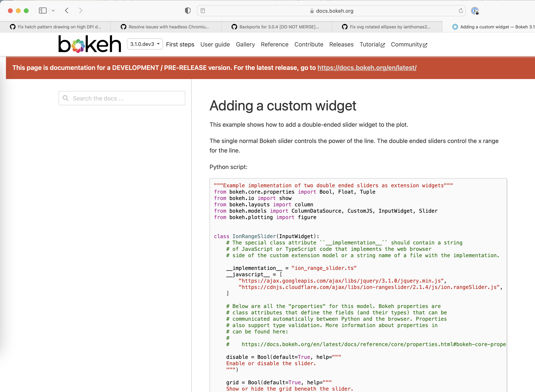Switch to 'Resolve issues with headless Chromium' tab
This screenshot has width=535, height=392.
tap(166, 27)
